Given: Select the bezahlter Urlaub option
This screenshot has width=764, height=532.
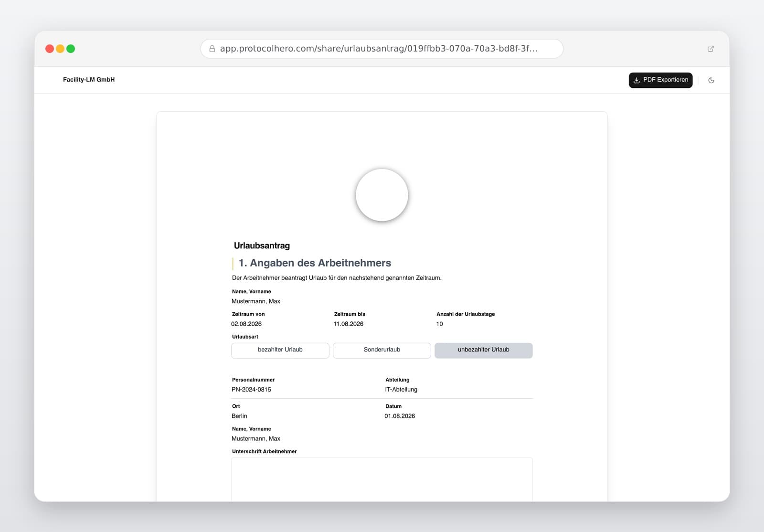Looking at the screenshot, I should [280, 350].
